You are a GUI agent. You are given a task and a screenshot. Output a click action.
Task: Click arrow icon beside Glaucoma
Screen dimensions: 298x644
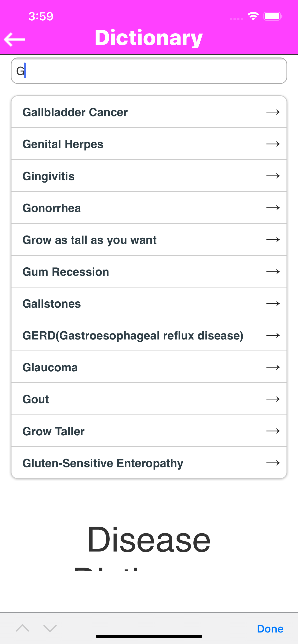[x=273, y=367]
